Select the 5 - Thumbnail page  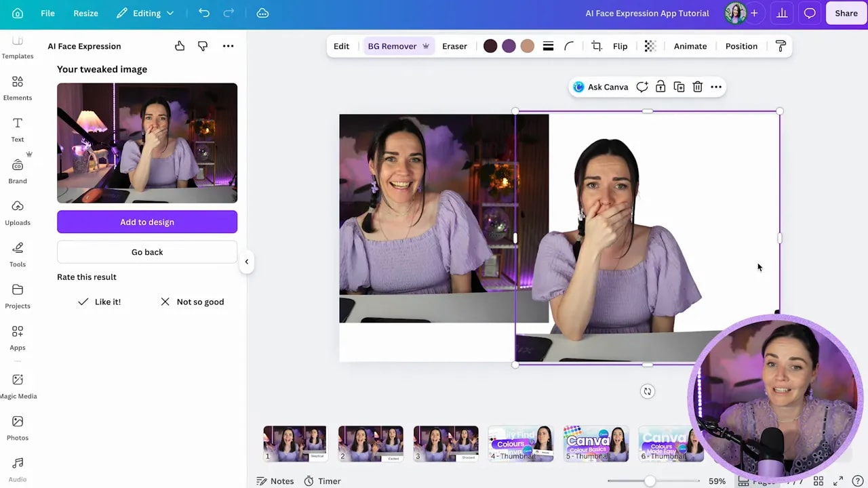[x=596, y=444]
